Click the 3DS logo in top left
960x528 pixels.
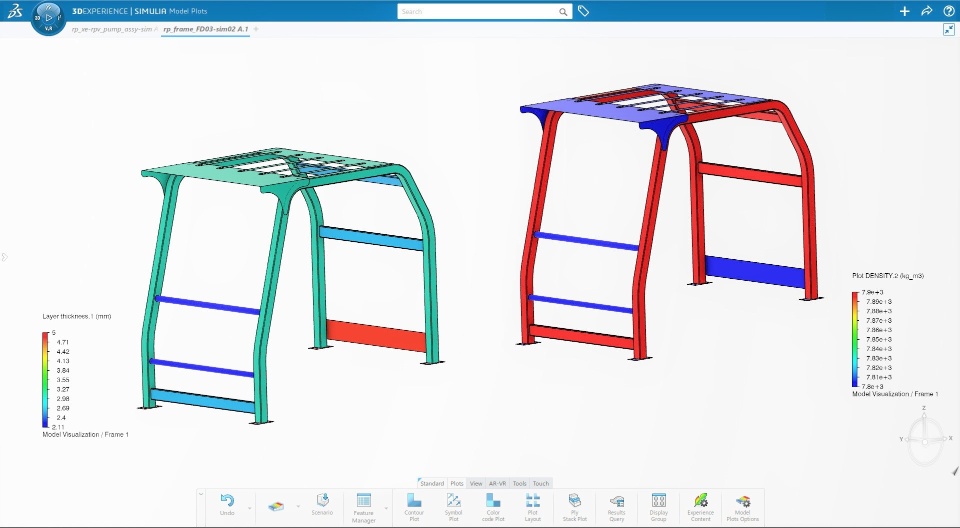pos(15,11)
